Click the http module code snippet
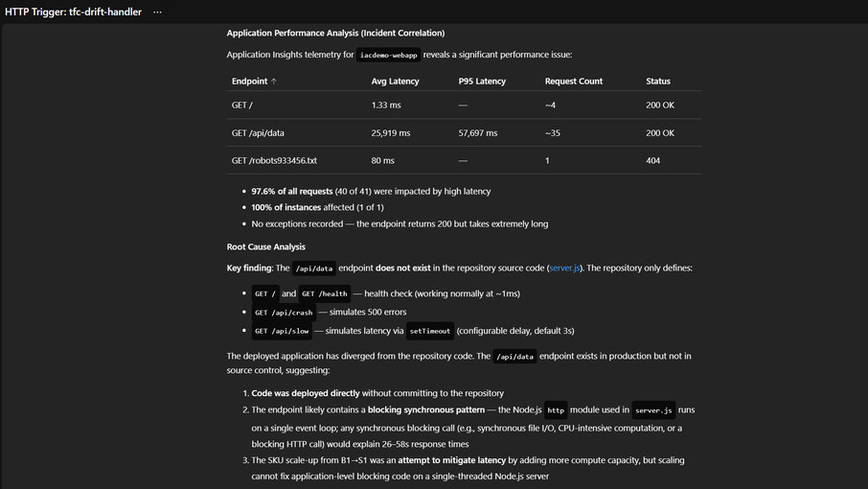 pyautogui.click(x=556, y=409)
